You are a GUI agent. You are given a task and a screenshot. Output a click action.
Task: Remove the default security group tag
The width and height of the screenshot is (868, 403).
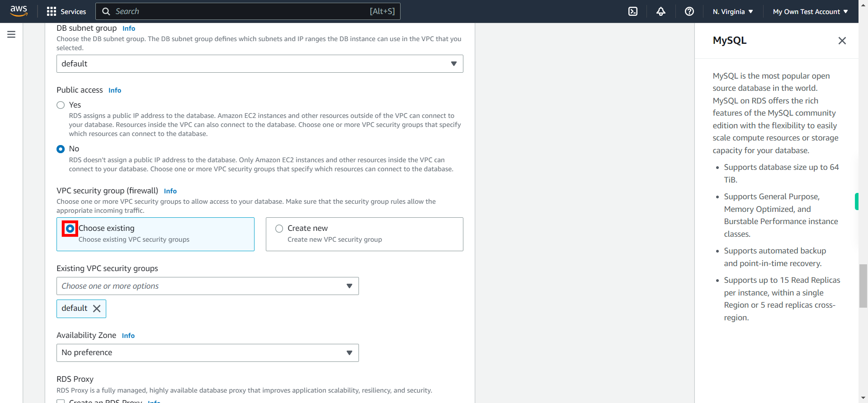[97, 309]
